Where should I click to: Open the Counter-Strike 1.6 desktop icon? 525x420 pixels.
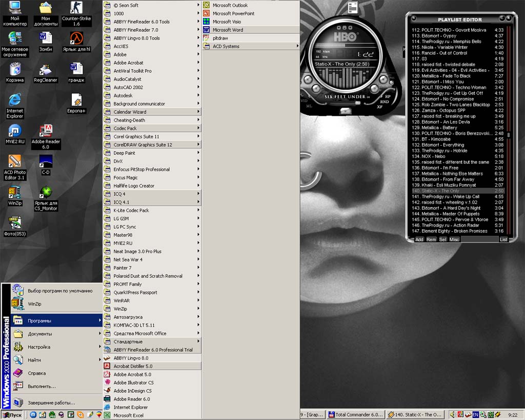pos(76,14)
